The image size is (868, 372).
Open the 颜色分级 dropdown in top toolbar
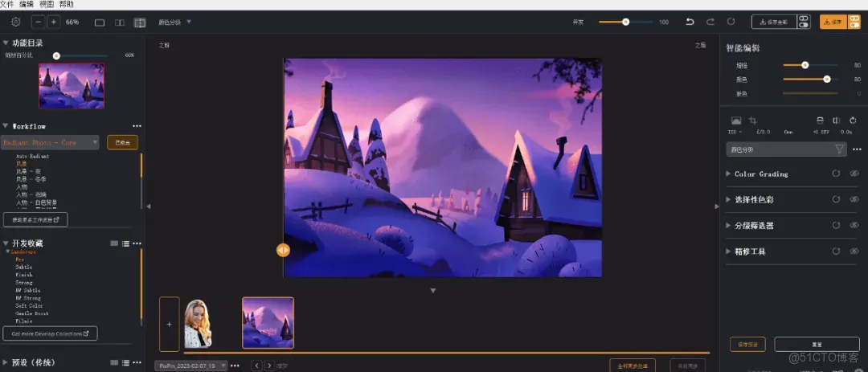pos(174,22)
